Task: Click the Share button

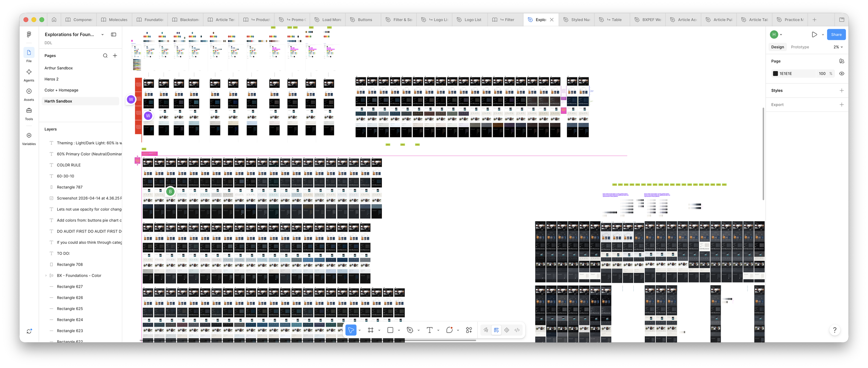Action: click(x=836, y=34)
